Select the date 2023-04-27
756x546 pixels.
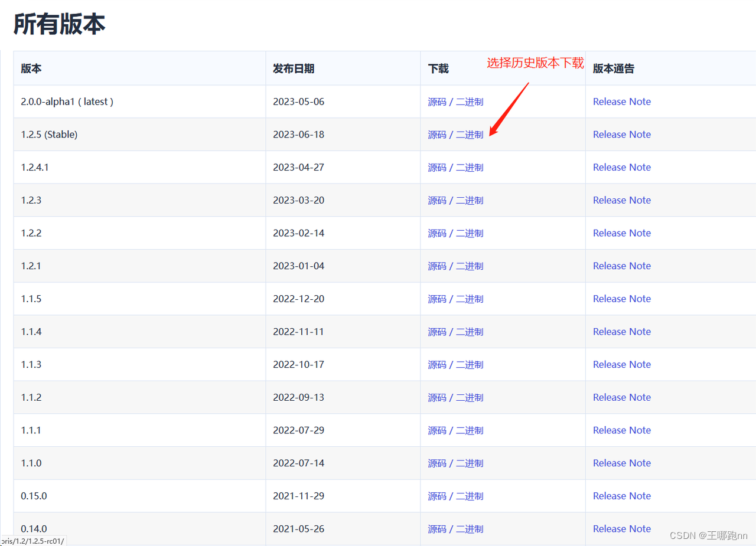(x=299, y=168)
